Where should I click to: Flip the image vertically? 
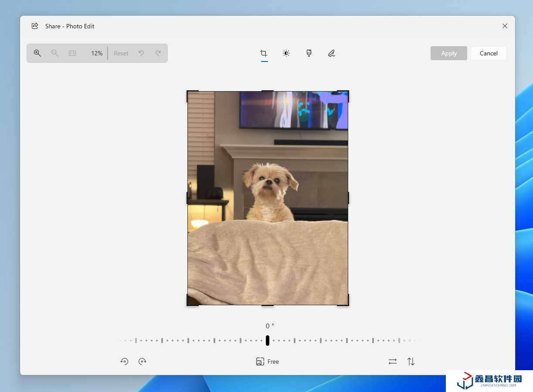point(411,361)
